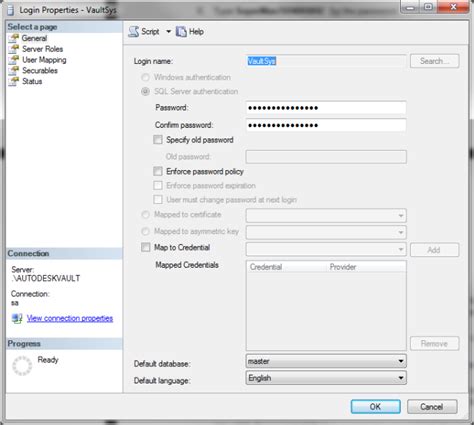Open the Script dropdown arrow

click(169, 32)
